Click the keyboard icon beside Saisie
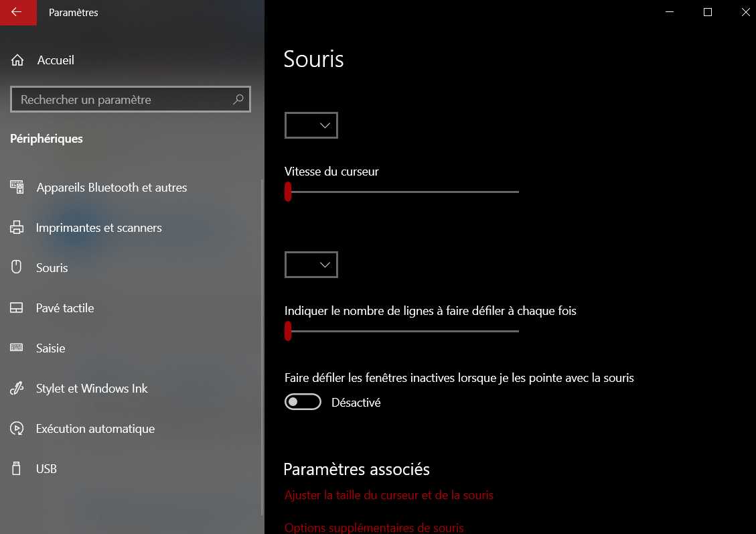Screen dimensions: 756x534 click(x=16, y=348)
